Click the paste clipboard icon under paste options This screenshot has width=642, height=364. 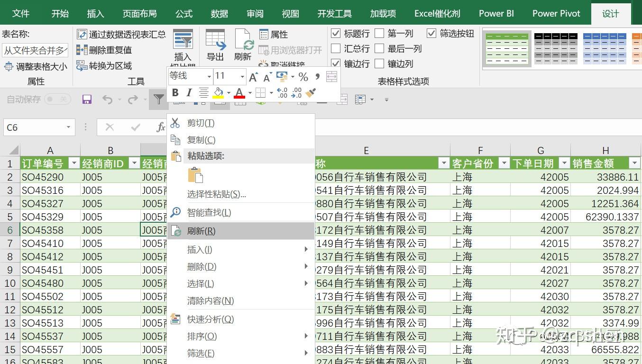[x=195, y=175]
